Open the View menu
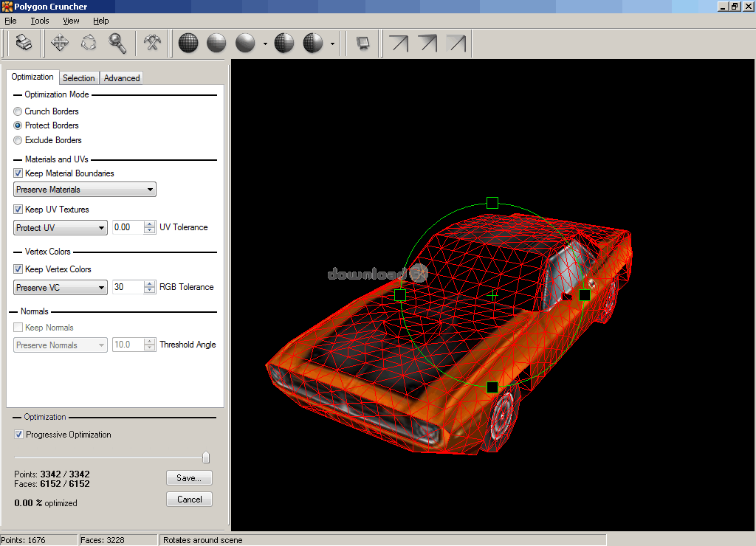The width and height of the screenshot is (756, 546). tap(71, 21)
